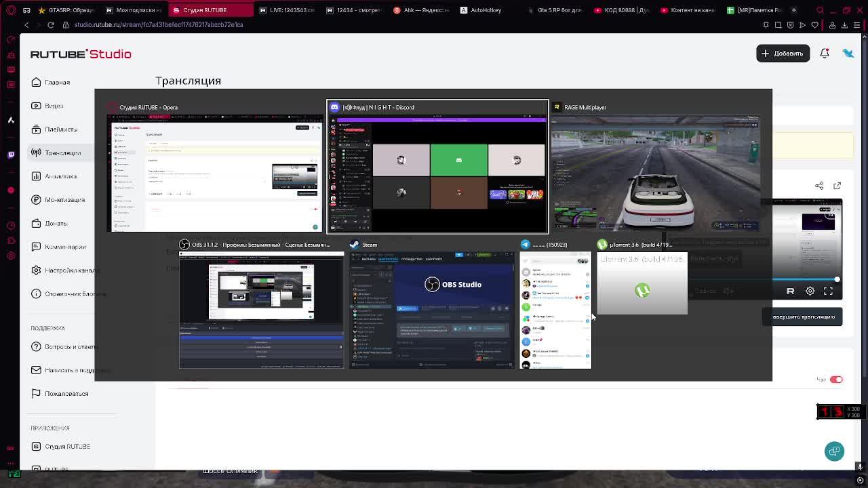The height and width of the screenshot is (488, 868).
Task: Open Главная in the RUTUBE Studio sidebar
Action: [x=51, y=82]
